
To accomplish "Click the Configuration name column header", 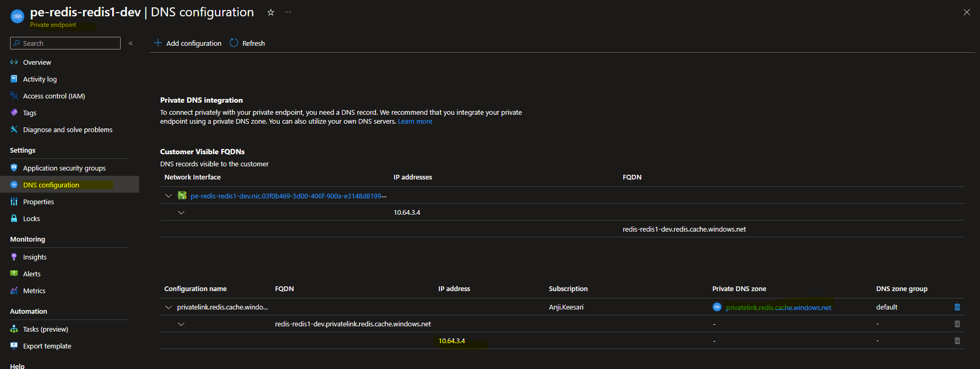I will [195, 288].
